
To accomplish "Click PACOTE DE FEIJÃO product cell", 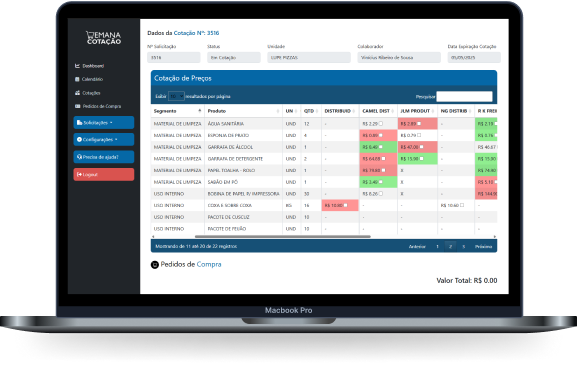I will 243,228.
